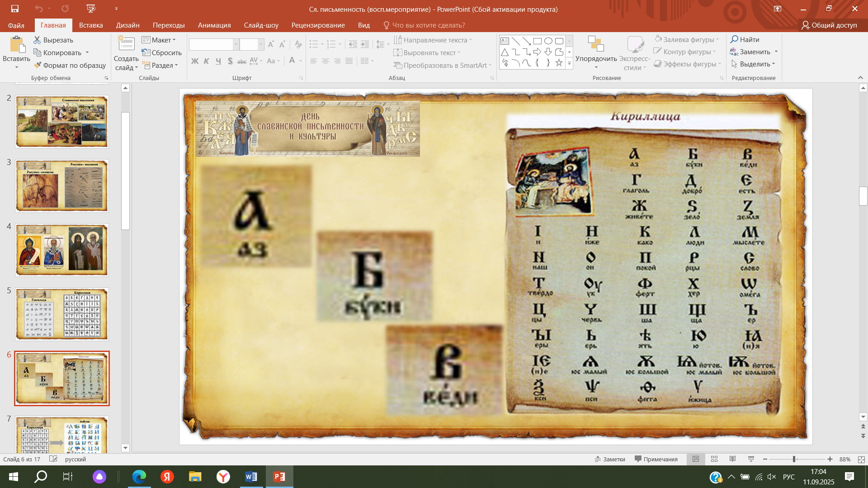Click the zoom slider handle
This screenshot has width=868, height=488.
(794, 459)
